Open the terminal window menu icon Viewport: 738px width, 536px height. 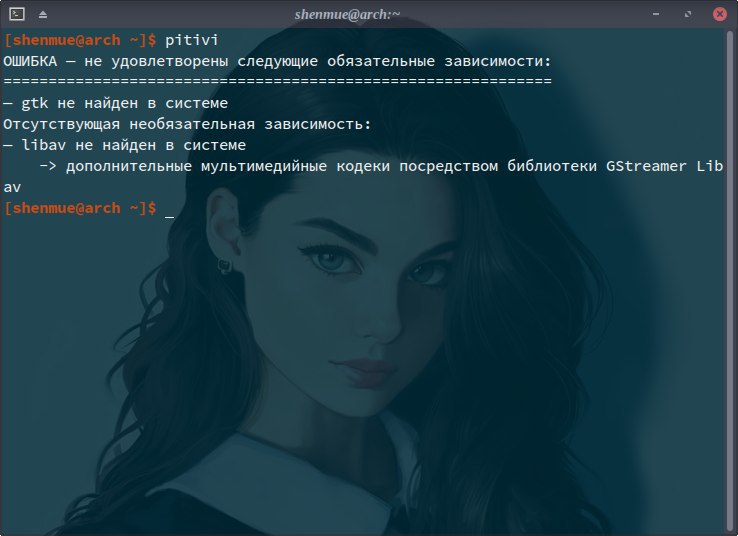coord(16,14)
